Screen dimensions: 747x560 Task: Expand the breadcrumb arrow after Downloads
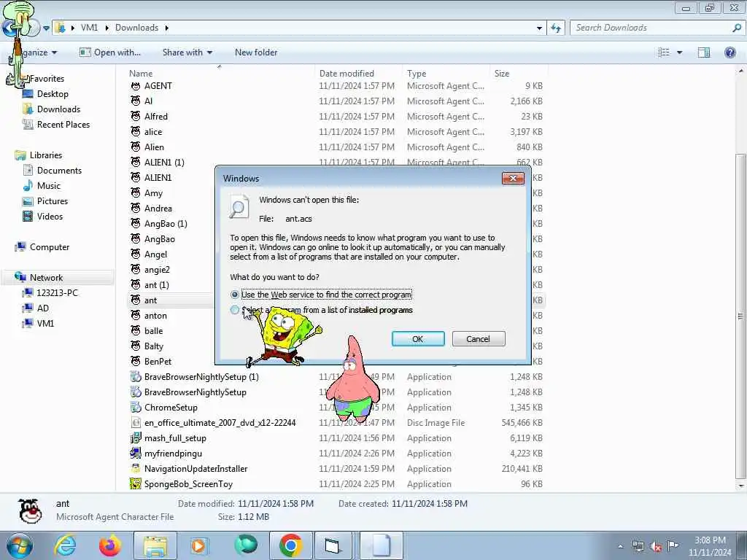click(x=167, y=28)
